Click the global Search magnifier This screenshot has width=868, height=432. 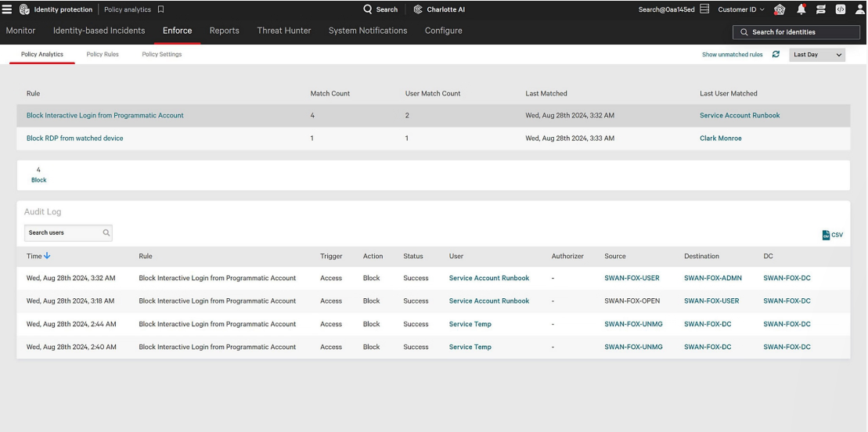point(368,9)
